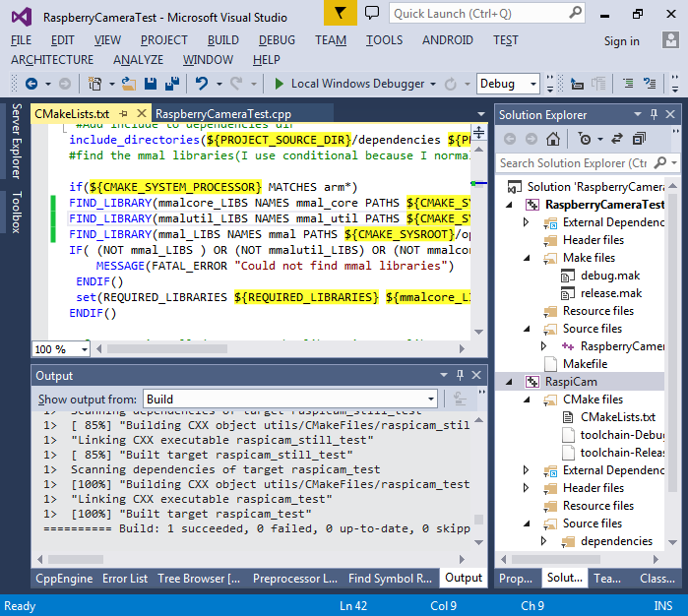
Task: Collapse all items in Solution Explorer
Action: (x=639, y=139)
